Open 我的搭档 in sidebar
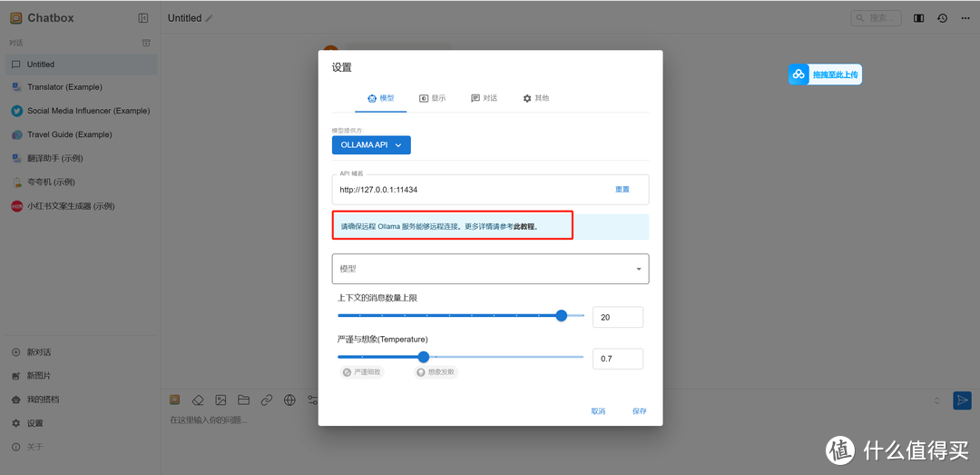This screenshot has width=980, height=475. [x=82, y=400]
